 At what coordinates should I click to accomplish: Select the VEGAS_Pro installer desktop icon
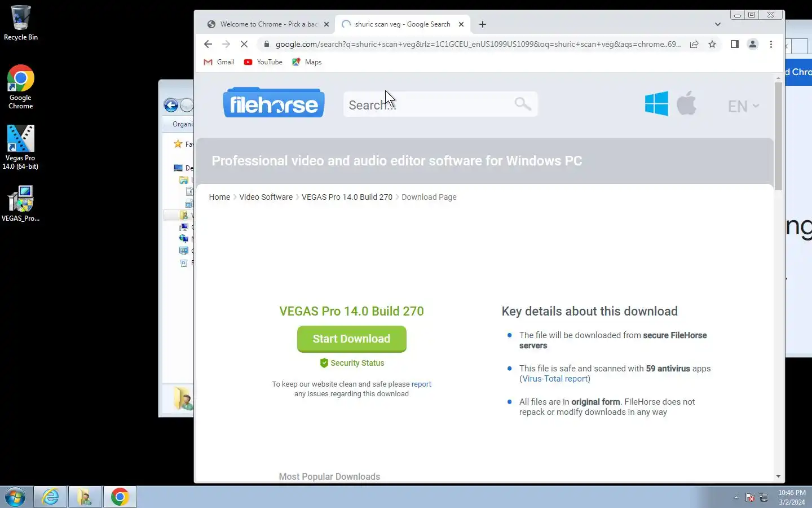tap(20, 204)
